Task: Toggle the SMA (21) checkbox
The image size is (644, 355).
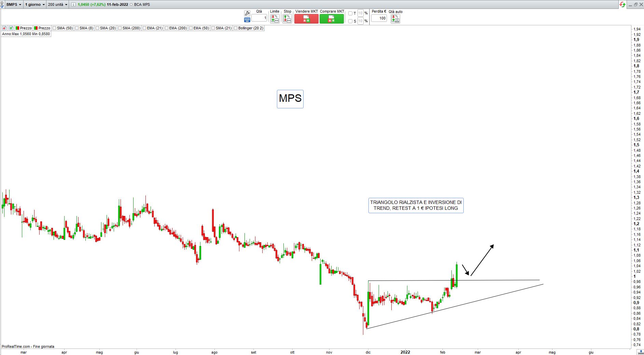Action: point(213,28)
